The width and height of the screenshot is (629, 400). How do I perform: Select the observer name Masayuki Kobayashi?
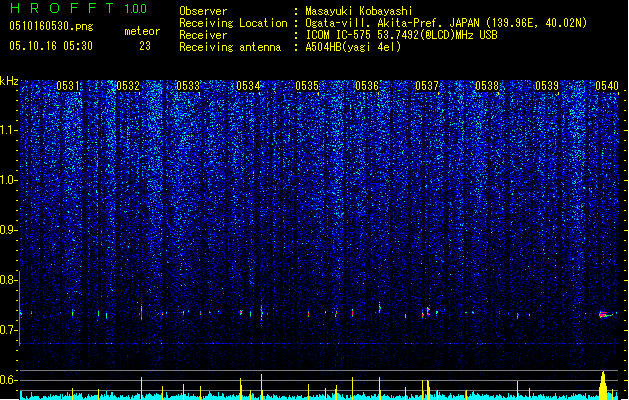359,11
